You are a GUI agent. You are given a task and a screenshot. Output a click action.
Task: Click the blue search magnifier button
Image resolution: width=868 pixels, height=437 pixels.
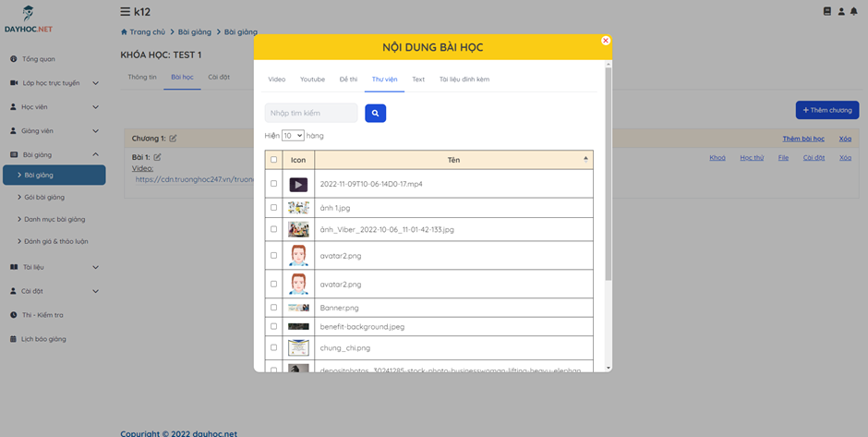pos(375,113)
